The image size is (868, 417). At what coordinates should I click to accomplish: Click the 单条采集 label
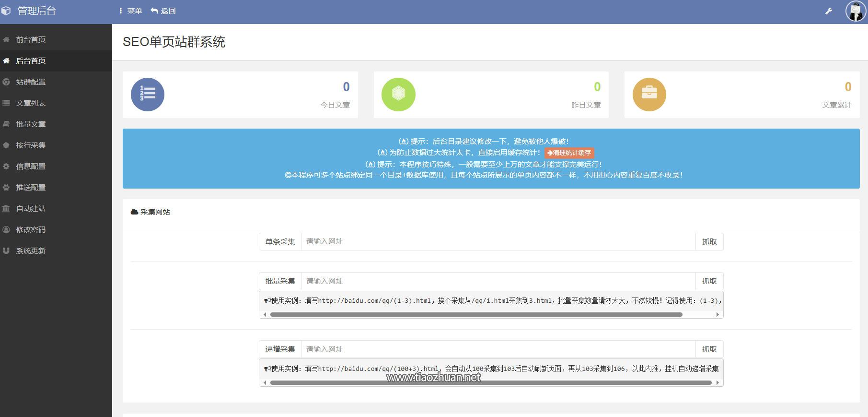click(x=280, y=241)
